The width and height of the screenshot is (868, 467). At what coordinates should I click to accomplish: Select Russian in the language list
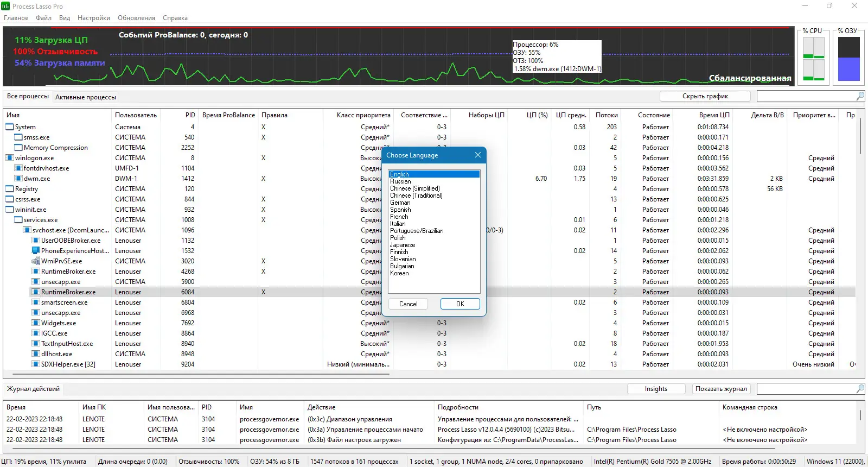point(400,181)
